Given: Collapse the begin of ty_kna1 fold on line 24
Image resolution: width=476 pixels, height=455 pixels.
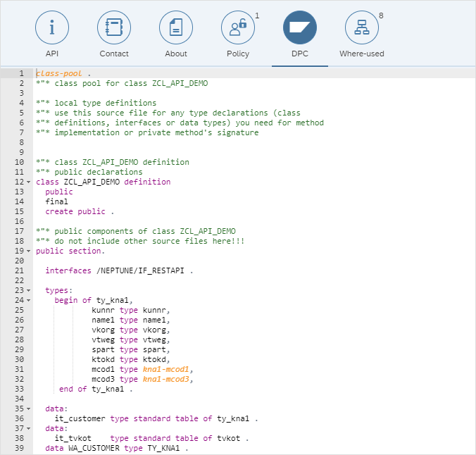Looking at the screenshot, I should tap(29, 300).
